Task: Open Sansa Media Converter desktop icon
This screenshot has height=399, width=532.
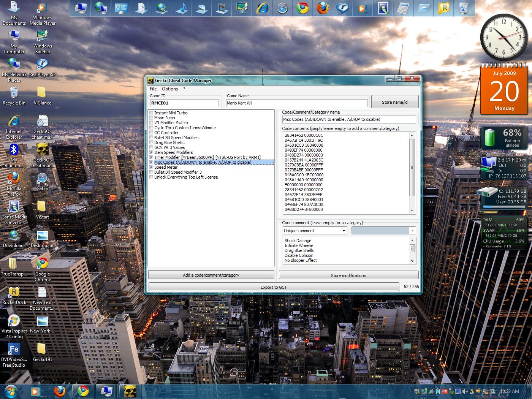Action: [14, 213]
